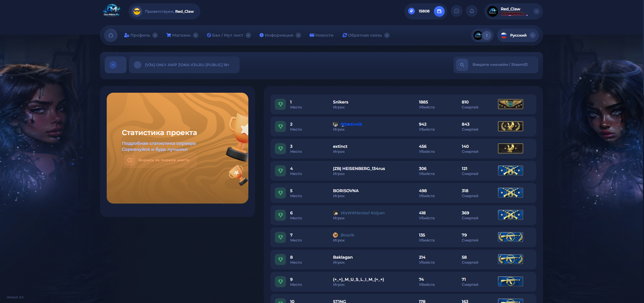Screen dimensions: 644x303
Task: Open the Бан / Мут лист menu
Action: 228,35
